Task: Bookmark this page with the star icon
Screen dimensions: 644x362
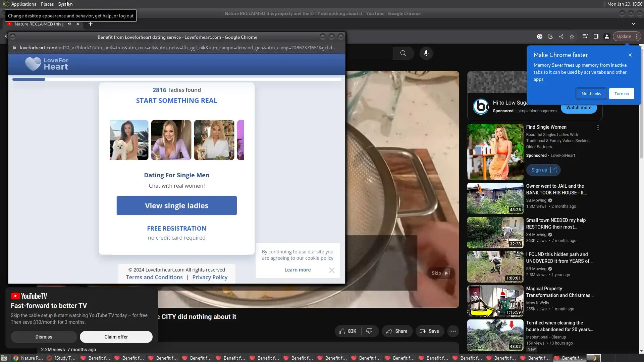Action: (x=572, y=37)
